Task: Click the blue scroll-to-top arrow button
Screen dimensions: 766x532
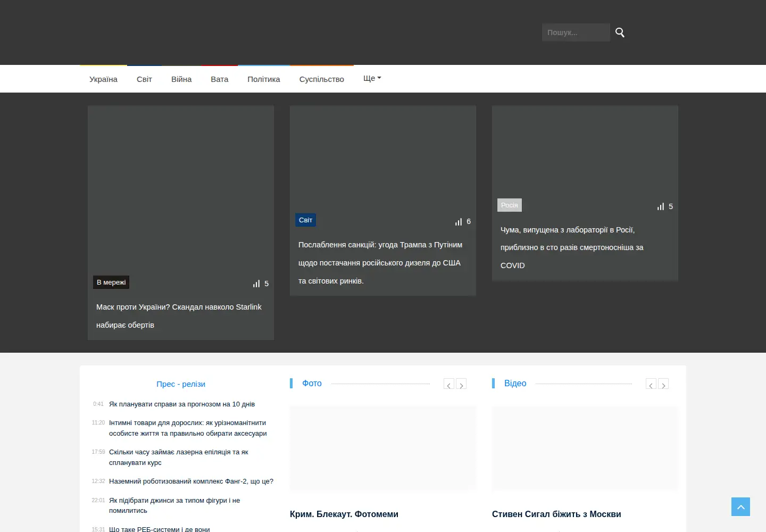Action: [740, 507]
